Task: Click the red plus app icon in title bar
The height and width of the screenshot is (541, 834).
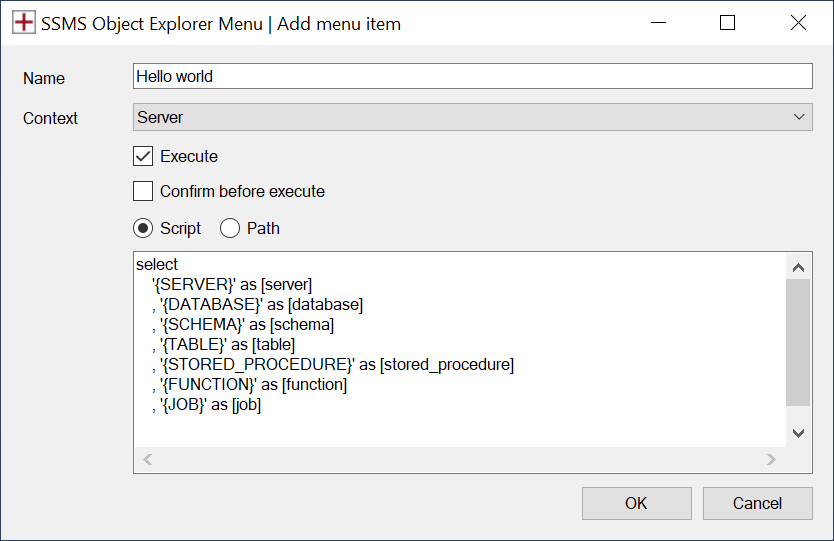Action: 23,23
